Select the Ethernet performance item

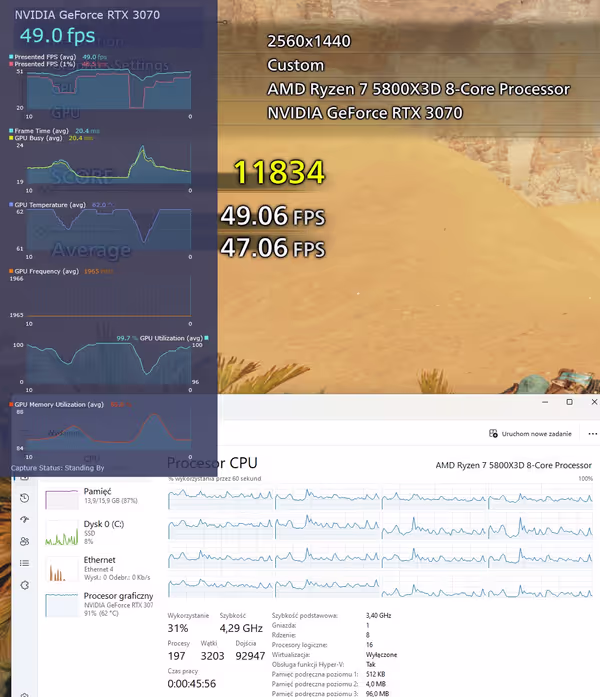click(x=98, y=569)
